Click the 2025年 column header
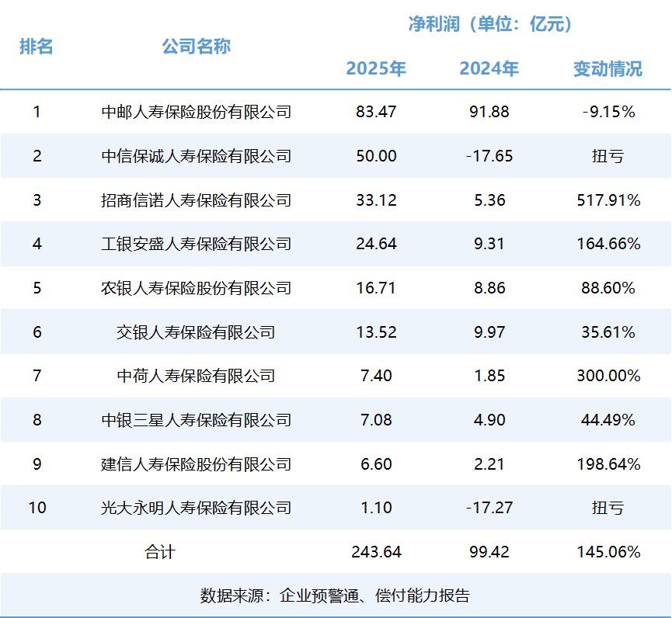 click(x=376, y=68)
